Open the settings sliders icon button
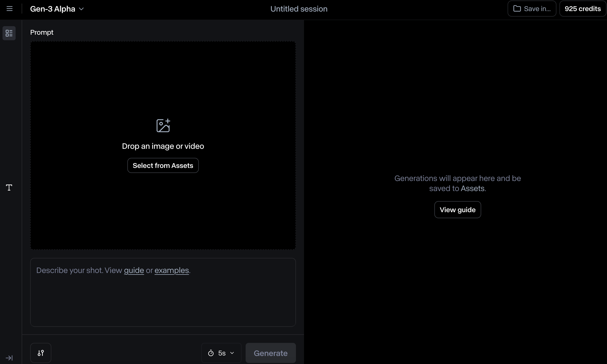This screenshot has width=607, height=364. [41, 353]
